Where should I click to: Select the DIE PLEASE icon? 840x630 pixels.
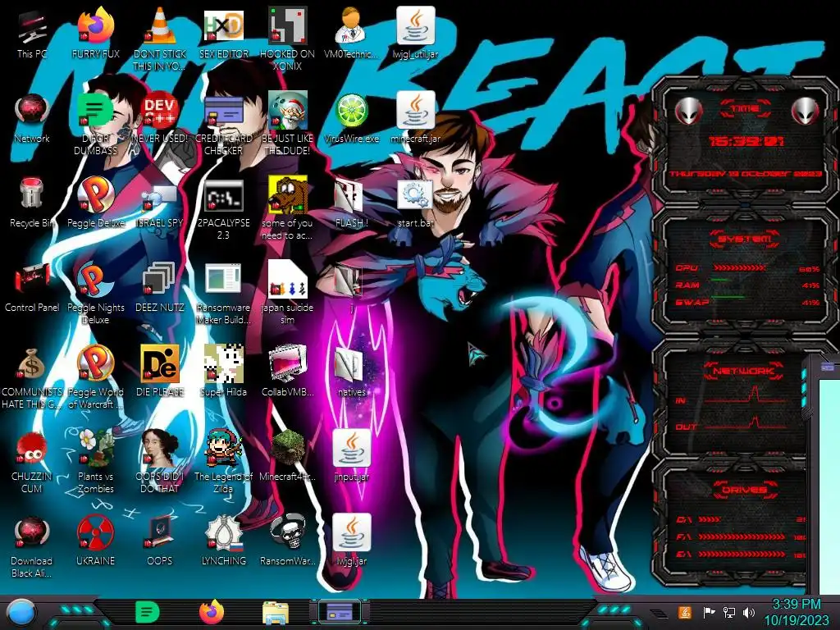click(x=160, y=364)
